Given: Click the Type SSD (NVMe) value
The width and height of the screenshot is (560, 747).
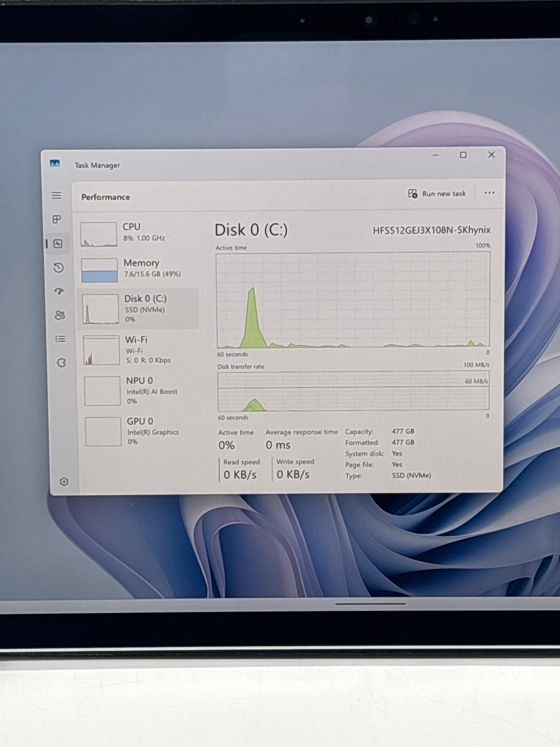Looking at the screenshot, I should (411, 475).
